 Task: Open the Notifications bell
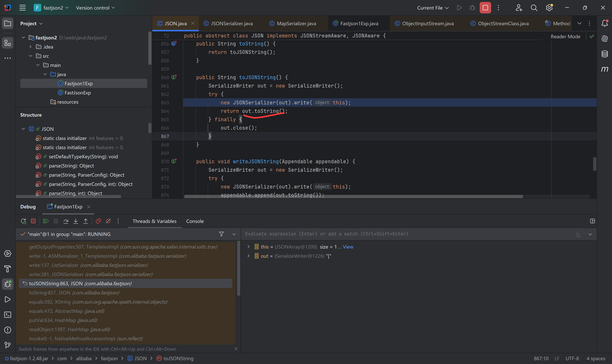tap(605, 23)
